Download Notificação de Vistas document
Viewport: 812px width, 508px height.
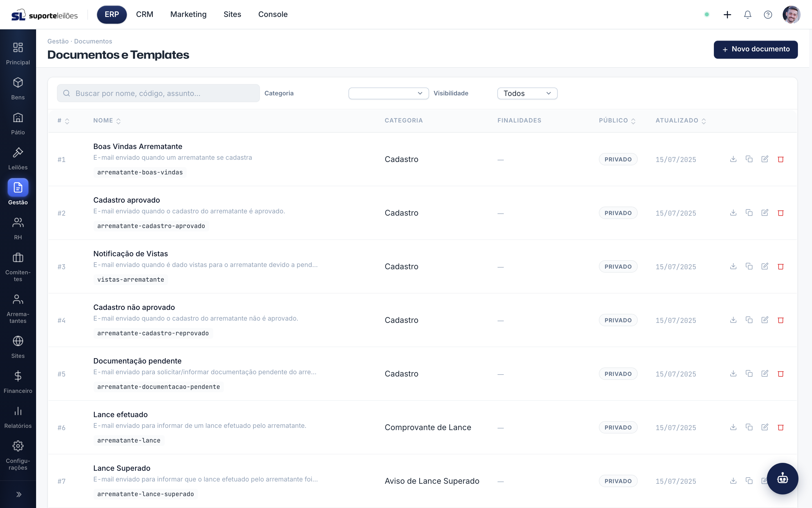733,266
